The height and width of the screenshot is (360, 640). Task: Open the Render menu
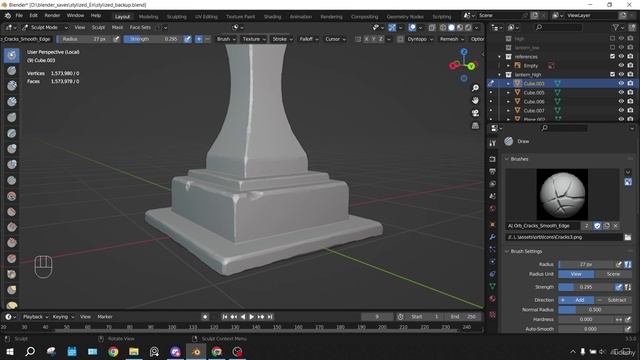52,16
